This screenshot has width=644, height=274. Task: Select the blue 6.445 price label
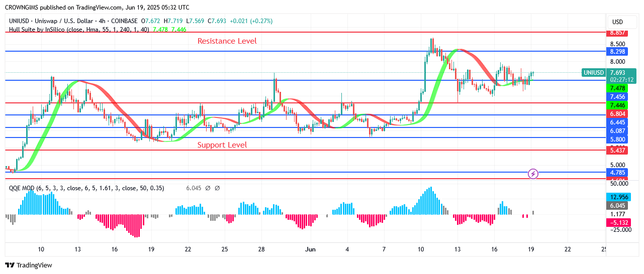pyautogui.click(x=618, y=122)
